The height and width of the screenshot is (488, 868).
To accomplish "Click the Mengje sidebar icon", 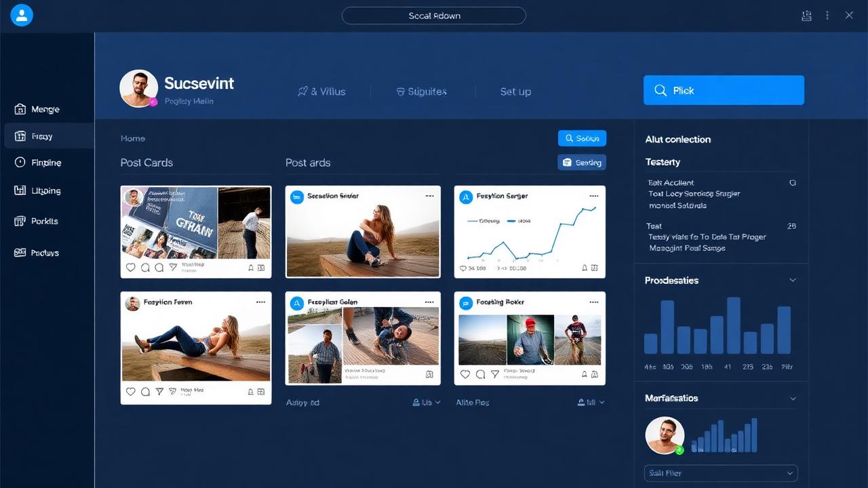I will click(20, 109).
